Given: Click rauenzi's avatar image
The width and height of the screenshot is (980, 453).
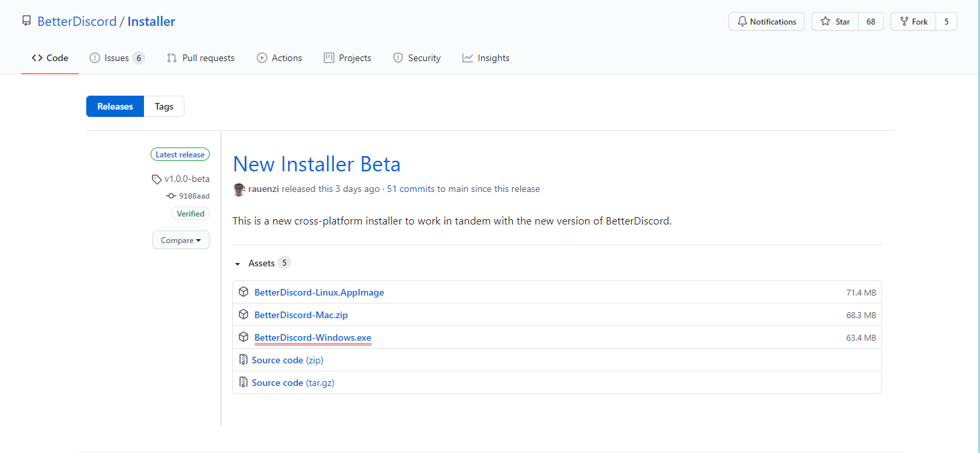Looking at the screenshot, I should click(240, 189).
